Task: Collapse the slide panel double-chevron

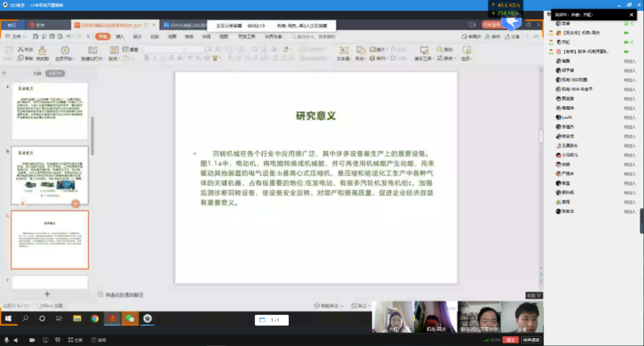Action: pos(4,73)
